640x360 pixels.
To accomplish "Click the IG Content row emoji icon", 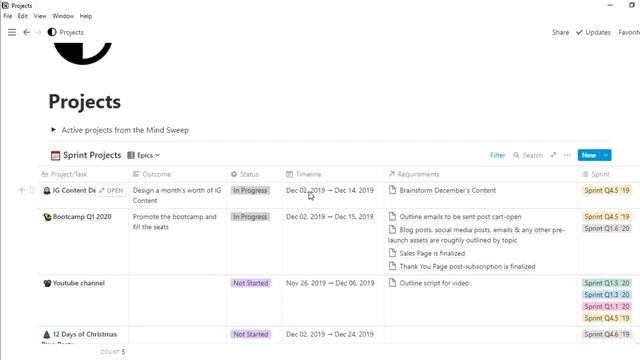I will 47,191.
